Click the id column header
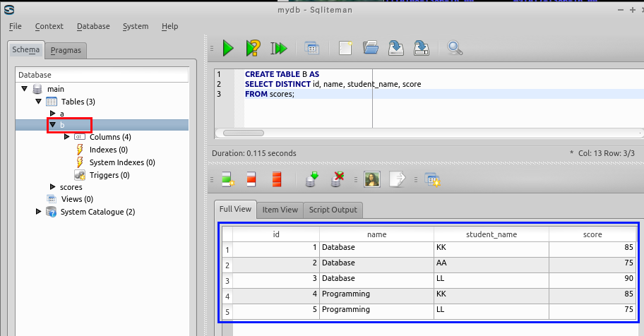644x336 pixels. coord(276,234)
